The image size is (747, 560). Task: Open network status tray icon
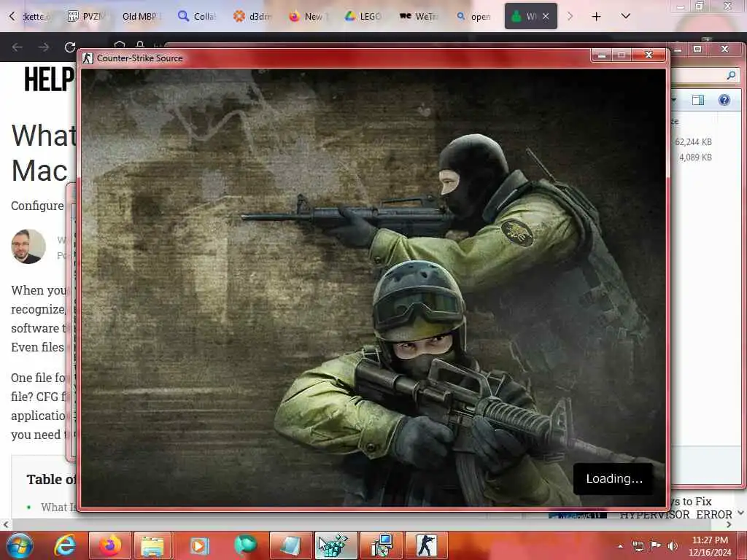point(638,546)
